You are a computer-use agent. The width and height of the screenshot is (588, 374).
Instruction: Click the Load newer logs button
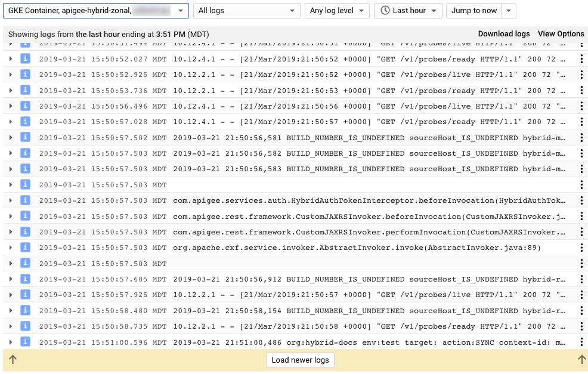click(300, 360)
